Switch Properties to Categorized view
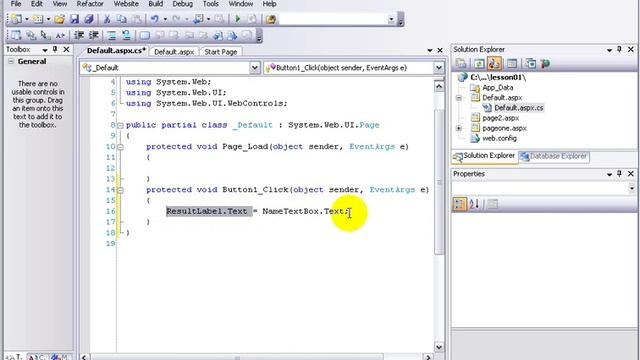The image size is (640, 360). pyautogui.click(x=460, y=204)
